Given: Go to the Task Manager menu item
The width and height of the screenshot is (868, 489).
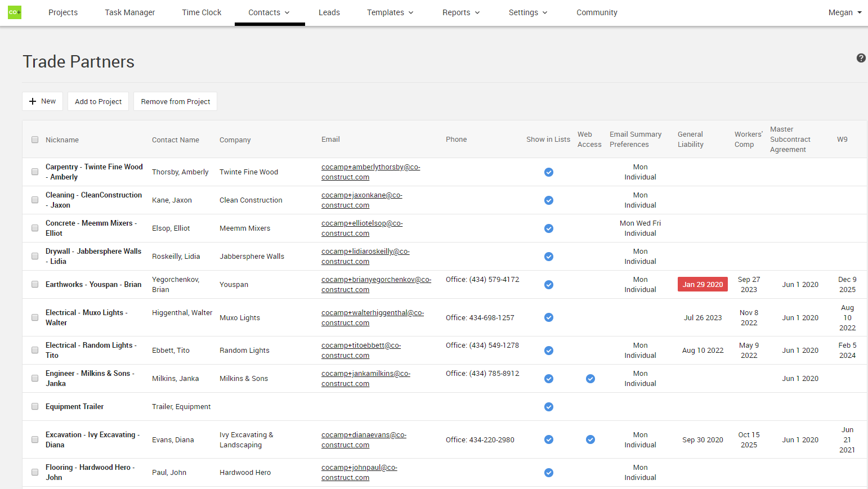Looking at the screenshot, I should [x=130, y=12].
